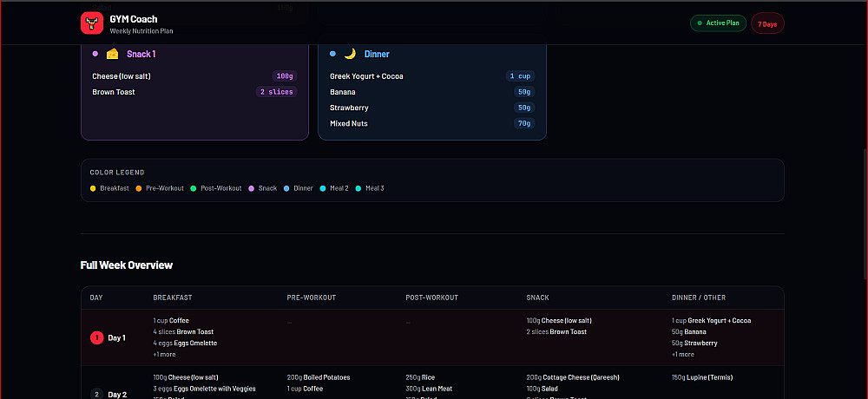The image size is (868, 399).
Task: Select the Meal 3 legend label
Action: click(375, 188)
